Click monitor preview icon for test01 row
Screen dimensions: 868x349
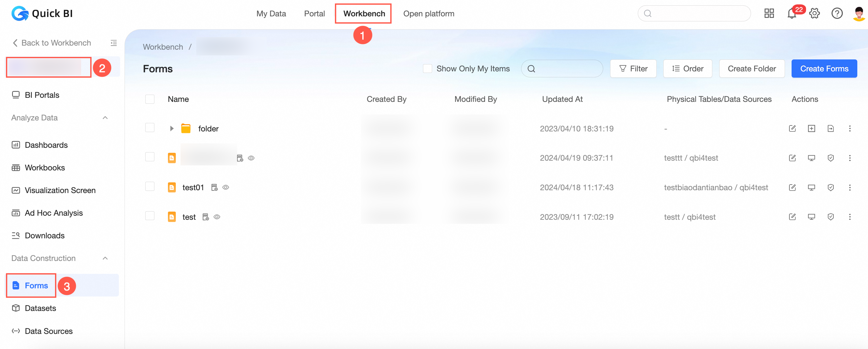click(811, 187)
